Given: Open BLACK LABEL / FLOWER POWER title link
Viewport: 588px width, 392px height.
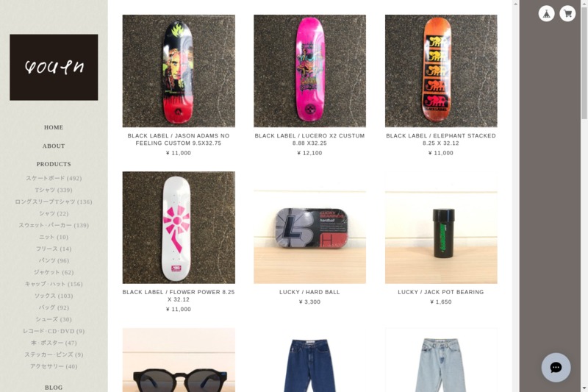Looking at the screenshot, I should tap(179, 296).
